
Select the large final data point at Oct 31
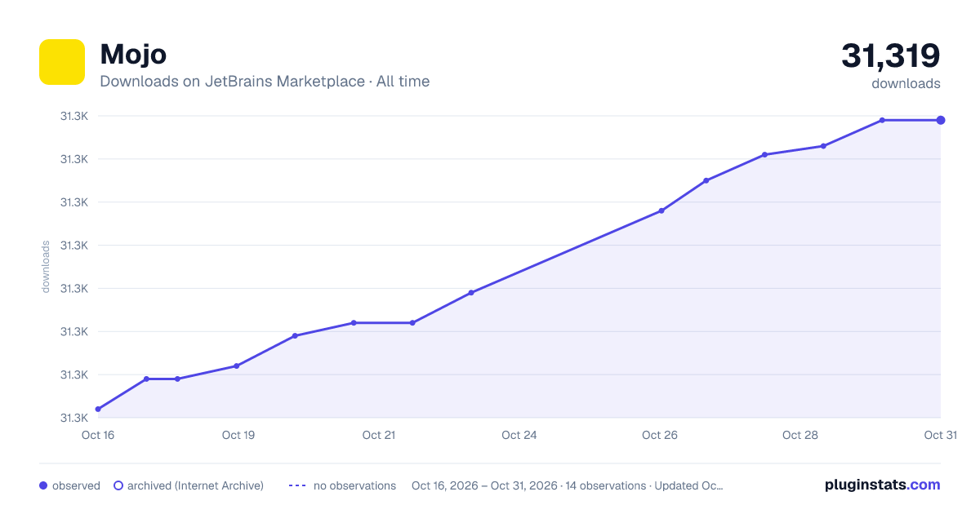tap(941, 120)
